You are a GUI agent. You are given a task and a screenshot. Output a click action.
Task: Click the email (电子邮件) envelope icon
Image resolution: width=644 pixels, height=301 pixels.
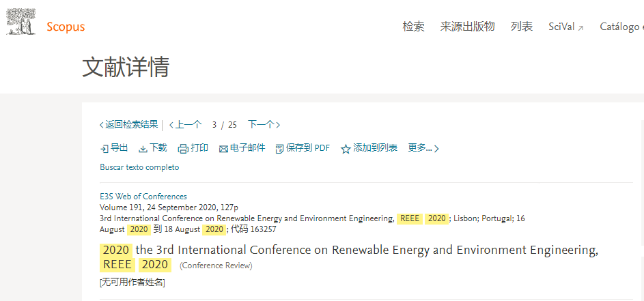223,149
